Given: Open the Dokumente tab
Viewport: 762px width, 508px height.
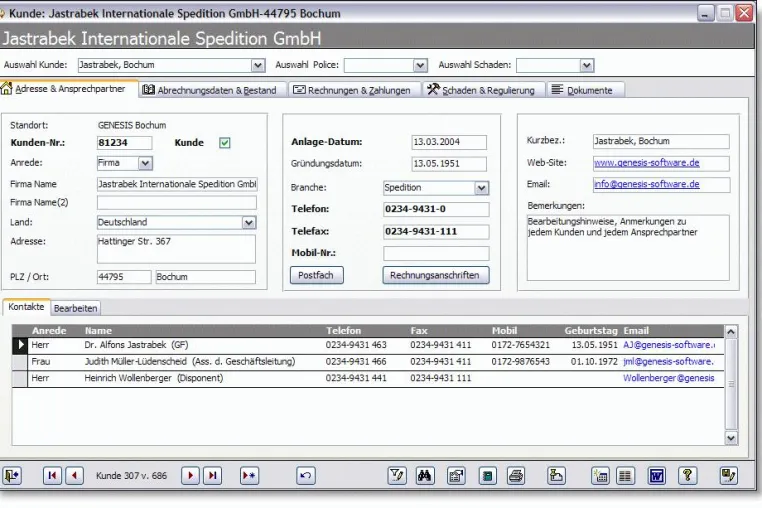Looking at the screenshot, I should tap(585, 90).
